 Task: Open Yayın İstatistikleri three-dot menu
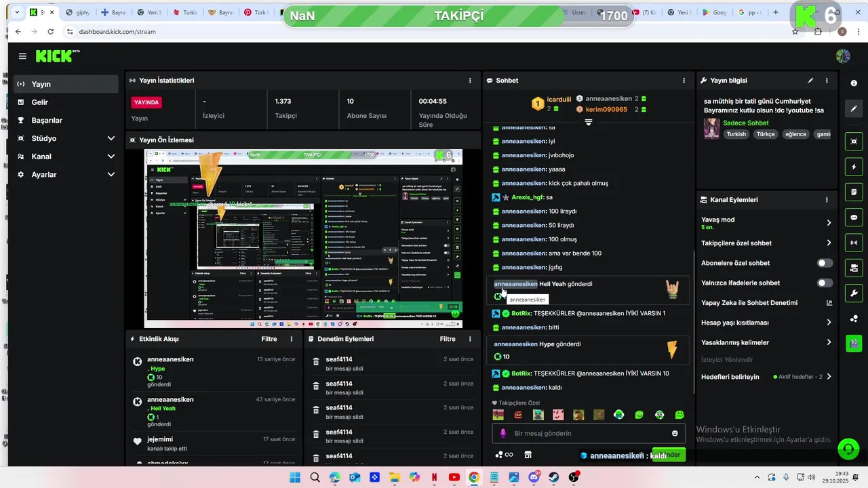[470, 81]
